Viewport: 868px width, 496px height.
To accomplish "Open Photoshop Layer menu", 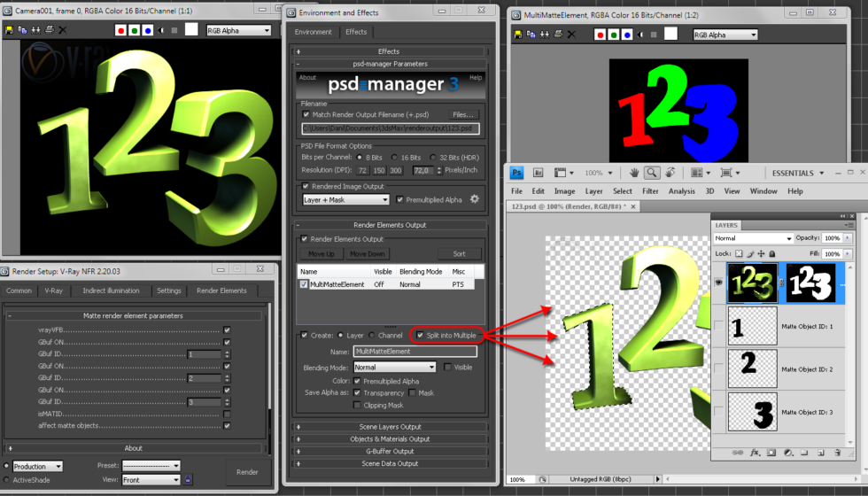I will tap(594, 191).
